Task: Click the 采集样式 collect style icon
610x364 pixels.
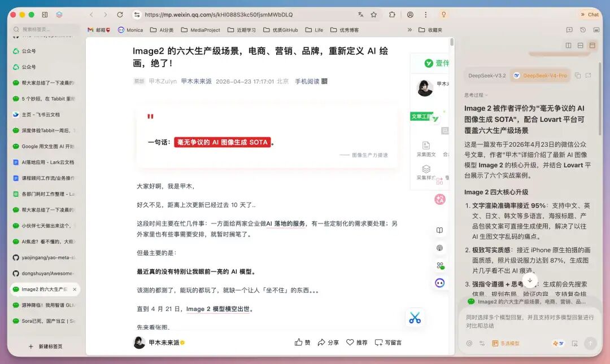Action: [426, 172]
